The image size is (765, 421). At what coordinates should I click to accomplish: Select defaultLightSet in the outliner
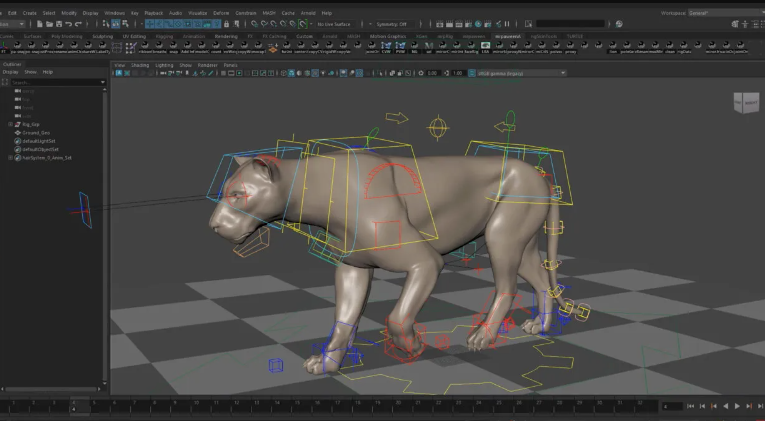[x=38, y=140]
